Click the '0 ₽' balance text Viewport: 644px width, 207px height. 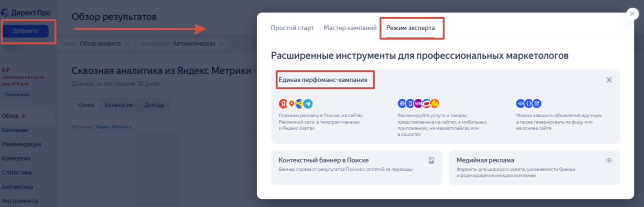click(6, 70)
